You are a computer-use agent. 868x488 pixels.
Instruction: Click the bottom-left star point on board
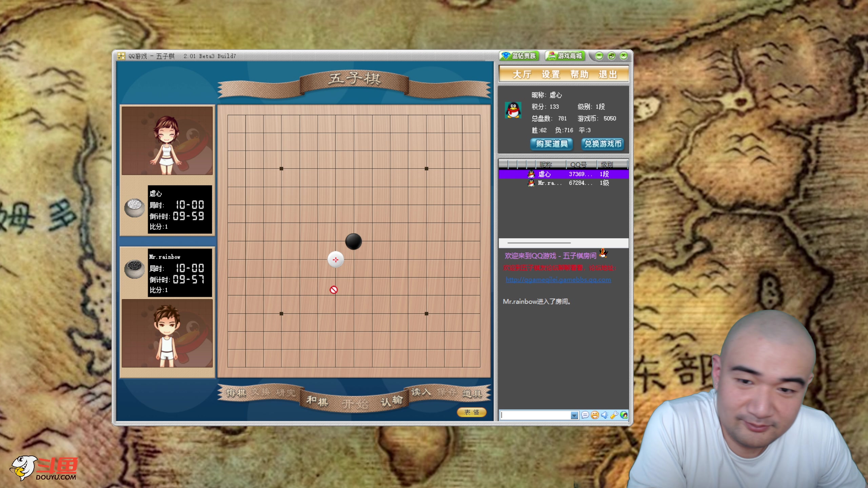pos(281,314)
